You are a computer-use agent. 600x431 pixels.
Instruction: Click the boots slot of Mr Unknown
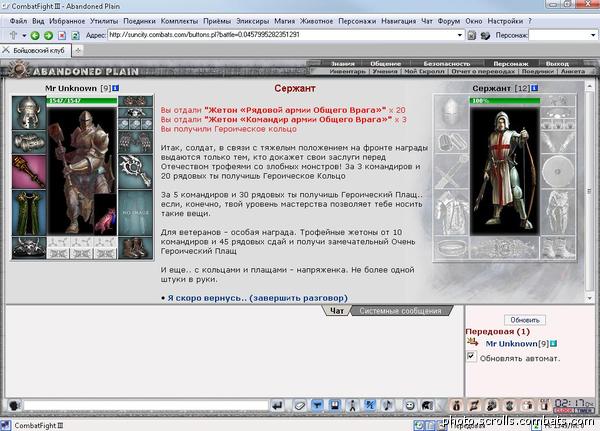135,248
